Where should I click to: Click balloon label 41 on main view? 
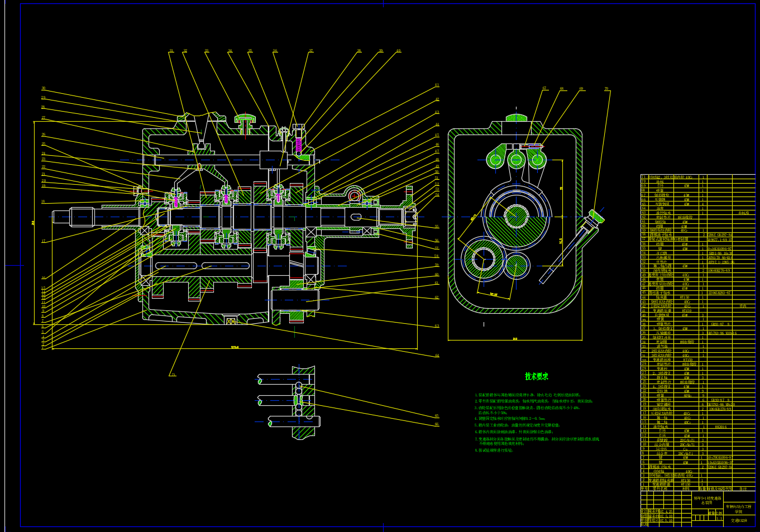point(437,85)
